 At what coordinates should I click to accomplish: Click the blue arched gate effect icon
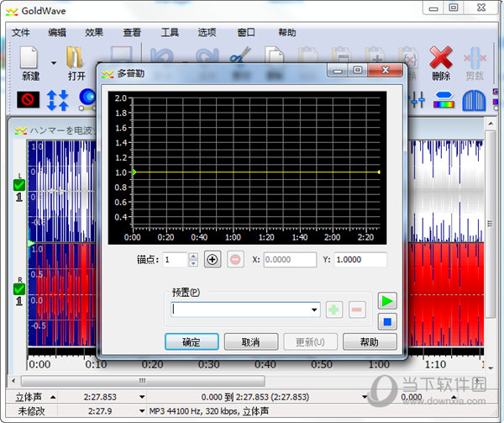474,101
